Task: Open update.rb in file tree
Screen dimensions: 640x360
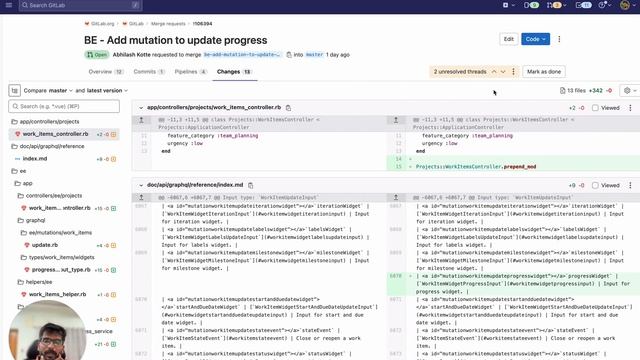Action: point(64,245)
